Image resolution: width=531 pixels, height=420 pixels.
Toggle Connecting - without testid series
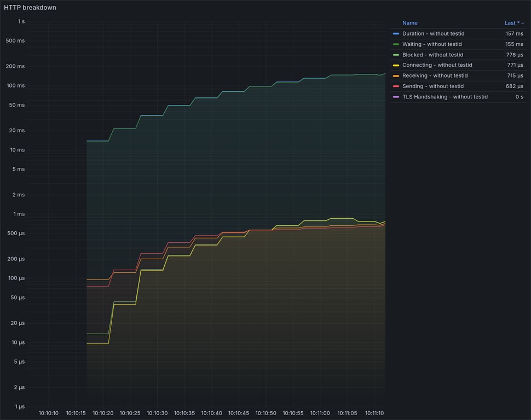coord(437,65)
